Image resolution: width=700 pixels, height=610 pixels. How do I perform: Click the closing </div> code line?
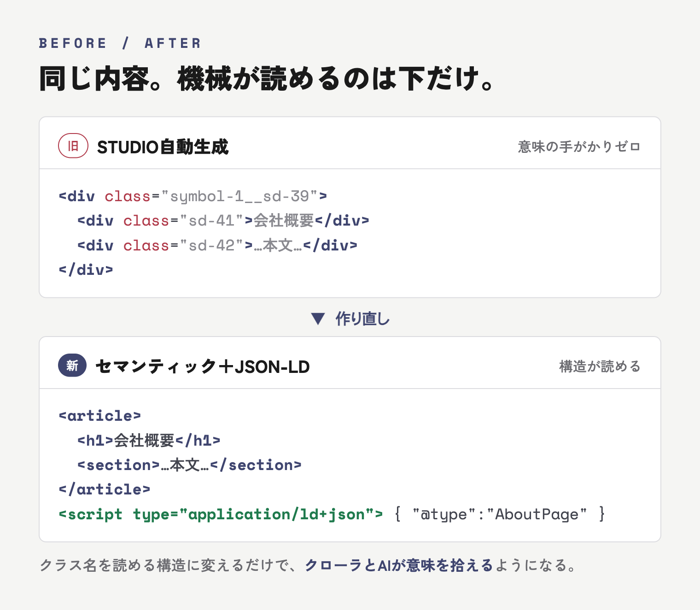(x=86, y=270)
